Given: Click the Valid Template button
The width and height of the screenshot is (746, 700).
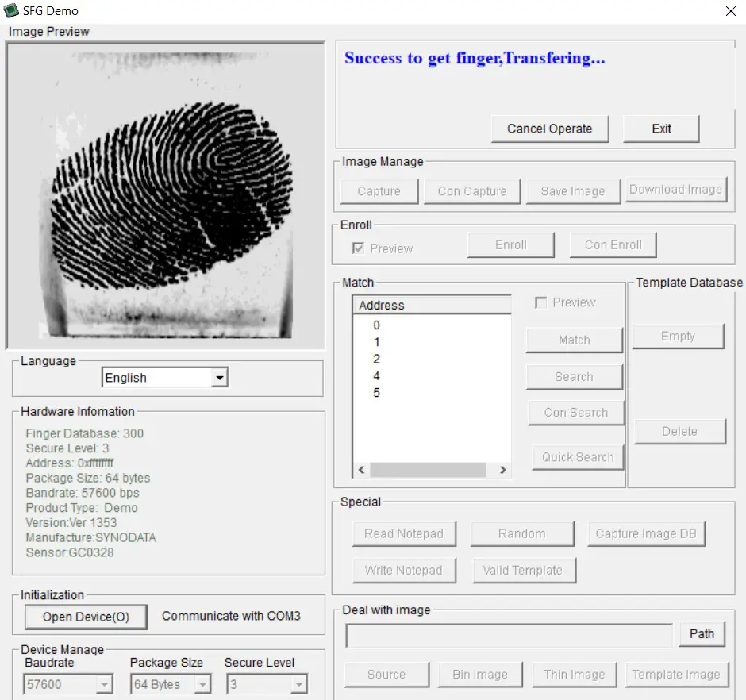Looking at the screenshot, I should pyautogui.click(x=524, y=570).
